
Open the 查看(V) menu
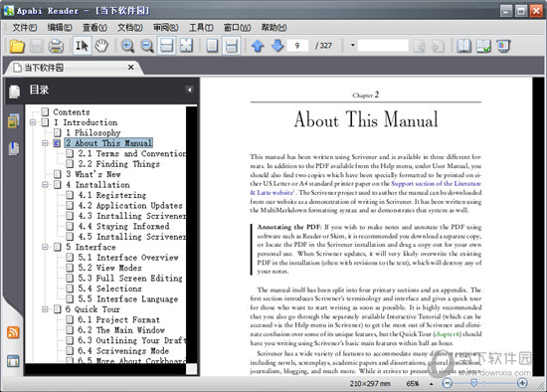[x=94, y=27]
